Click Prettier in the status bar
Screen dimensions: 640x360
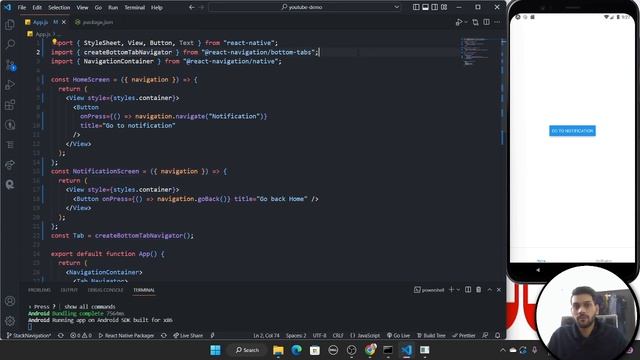point(464,336)
